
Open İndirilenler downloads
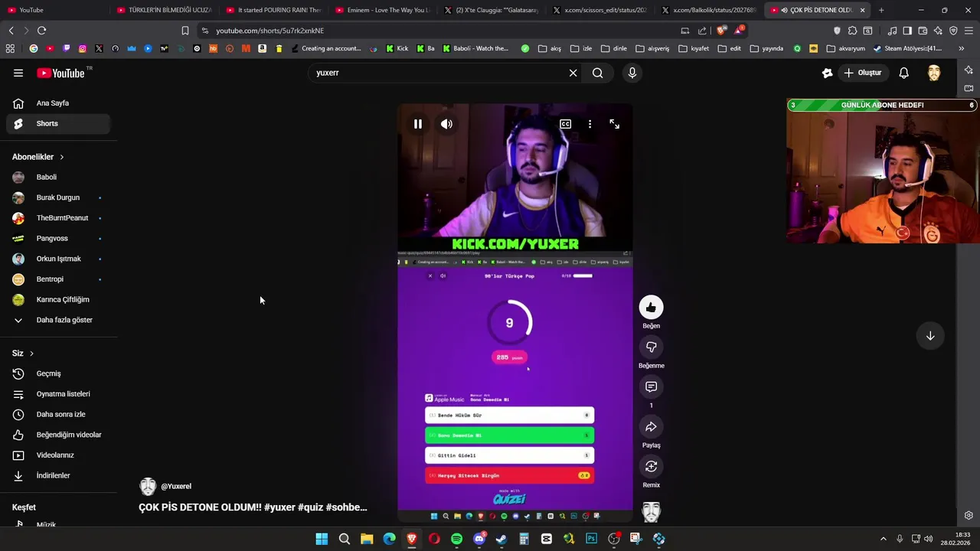click(59, 476)
